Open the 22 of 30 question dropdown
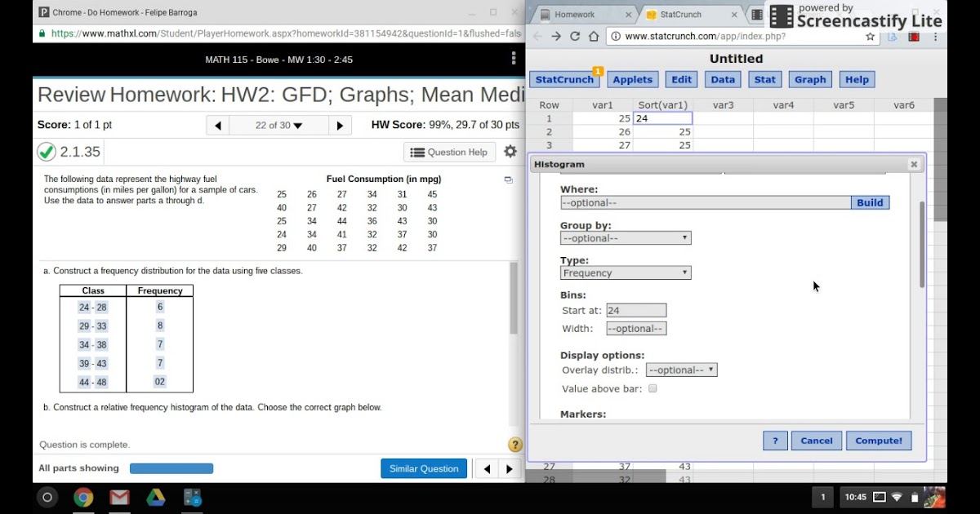 pos(278,126)
